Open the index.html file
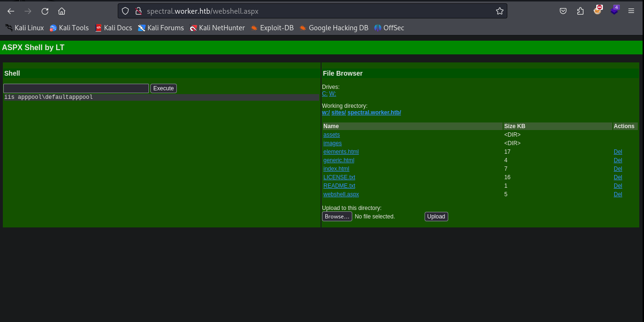644x322 pixels. [336, 169]
